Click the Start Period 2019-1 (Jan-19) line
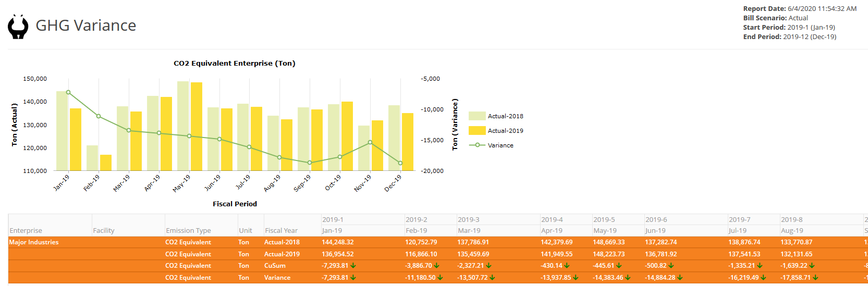 [x=789, y=28]
